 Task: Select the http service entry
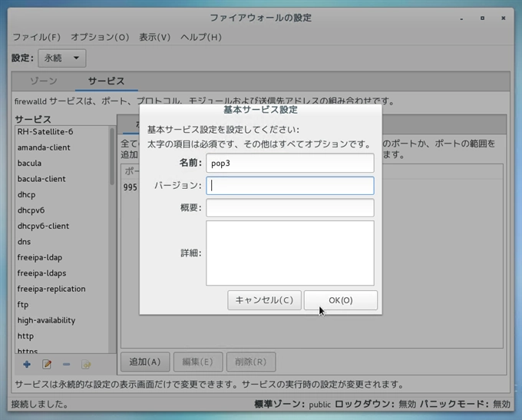[62, 336]
